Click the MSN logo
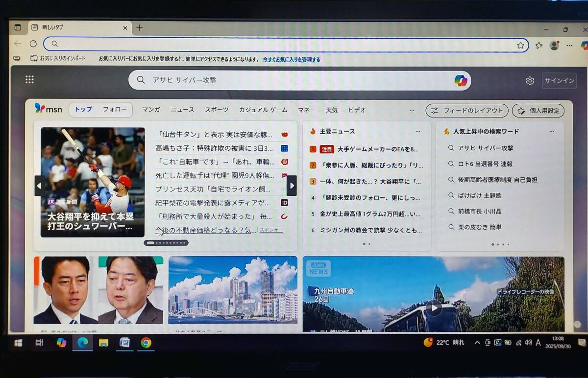 tap(48, 110)
